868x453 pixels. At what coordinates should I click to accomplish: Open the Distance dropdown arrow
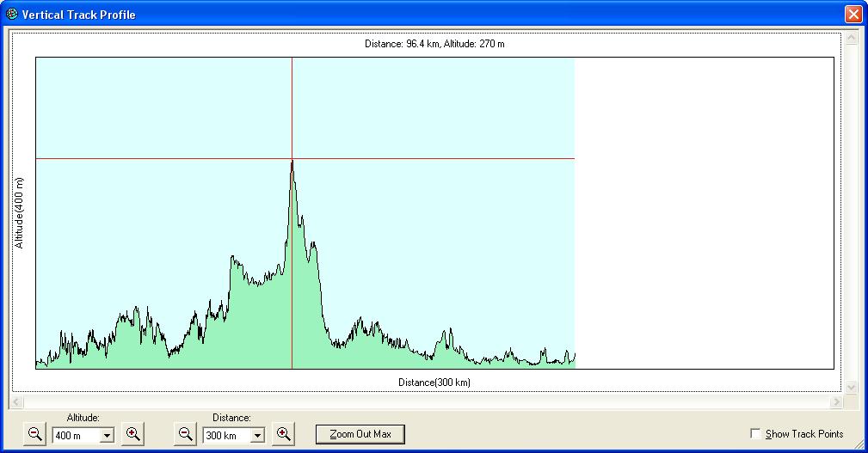coord(257,436)
